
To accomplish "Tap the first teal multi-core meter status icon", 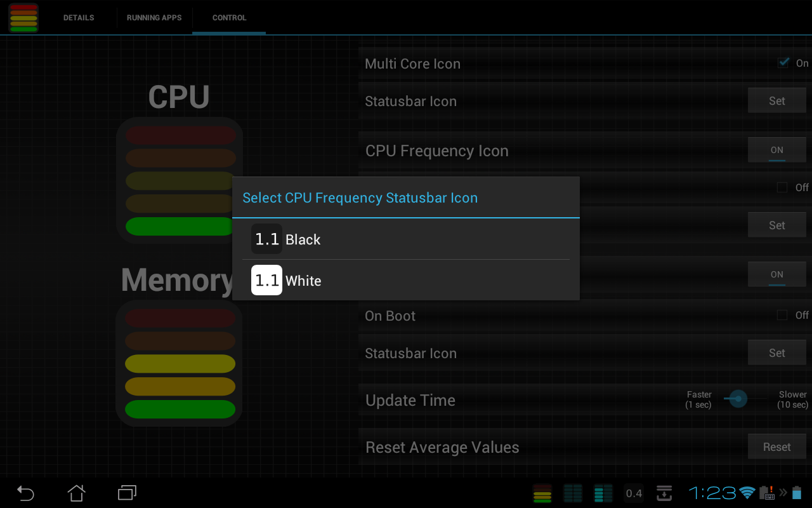I will (572, 493).
